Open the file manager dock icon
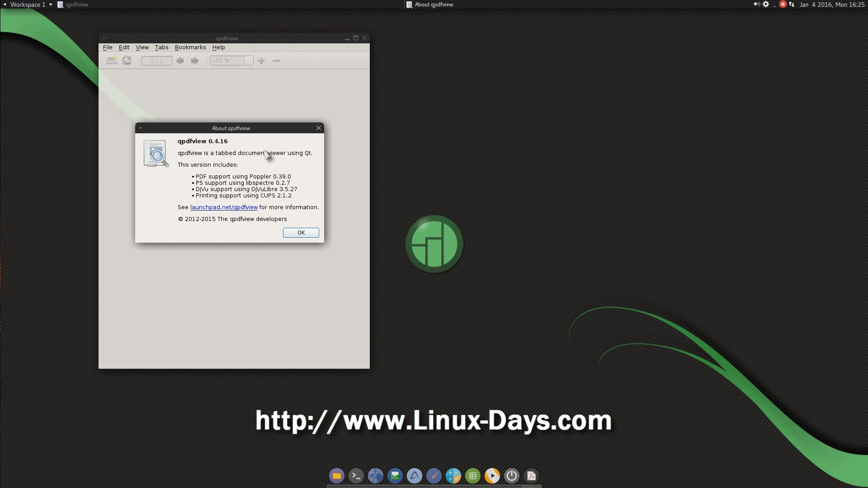This screenshot has height=488, width=868. (336, 476)
